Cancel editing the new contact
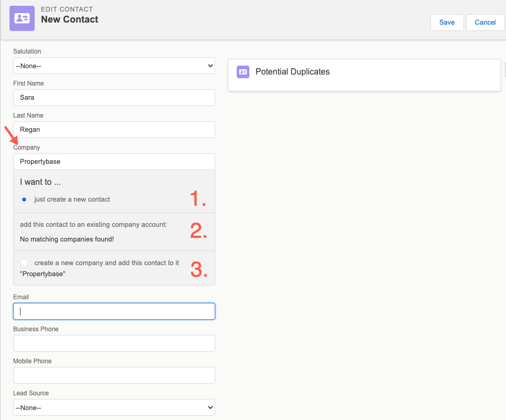The width and height of the screenshot is (506, 420). point(485,22)
